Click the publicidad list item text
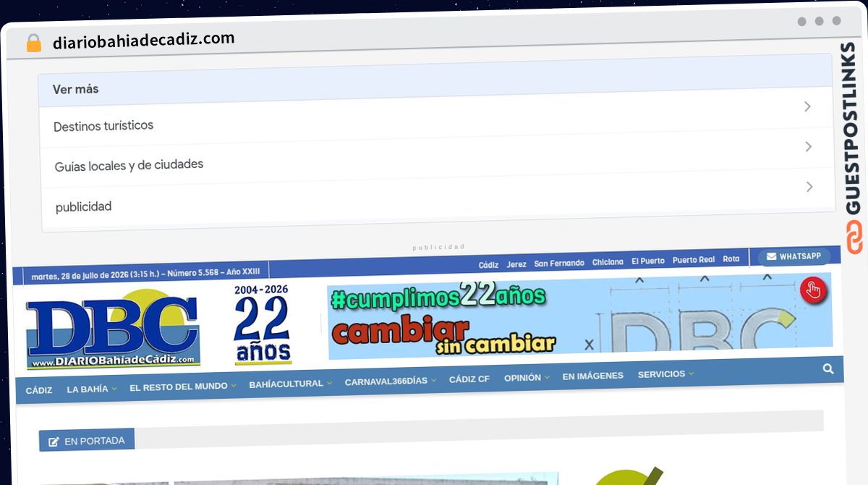The width and height of the screenshot is (868, 485). [84, 207]
